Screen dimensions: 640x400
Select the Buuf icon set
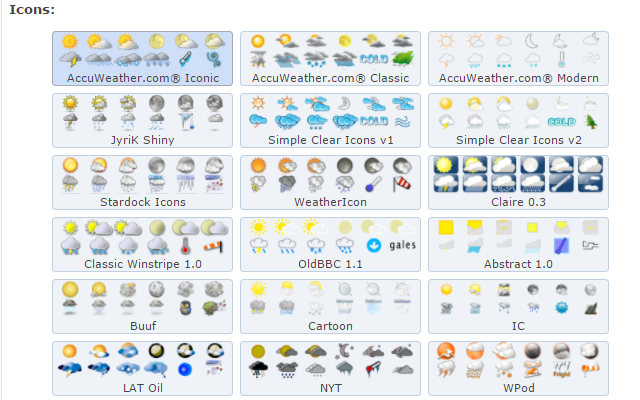pos(142,307)
